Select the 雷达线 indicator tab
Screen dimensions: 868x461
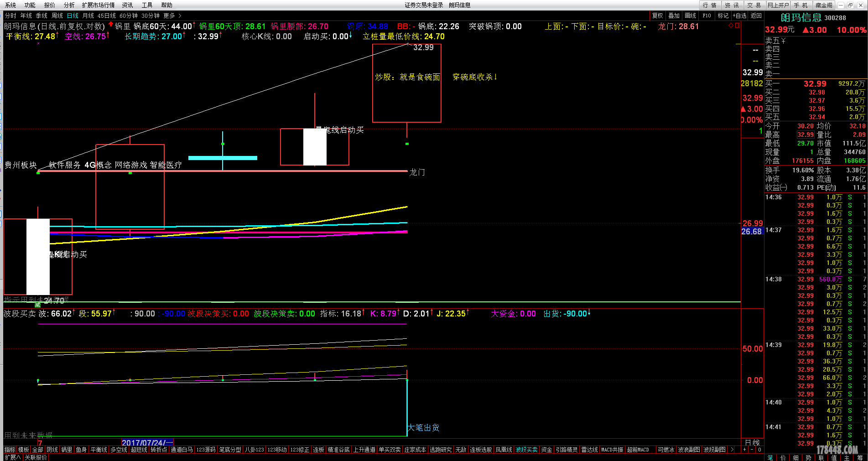(x=590, y=450)
